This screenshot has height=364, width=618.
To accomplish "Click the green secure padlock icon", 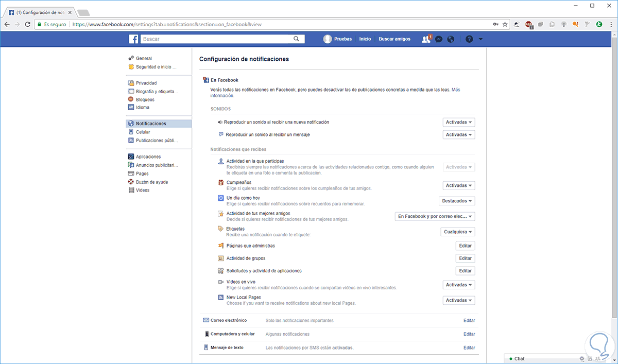I will (x=39, y=24).
